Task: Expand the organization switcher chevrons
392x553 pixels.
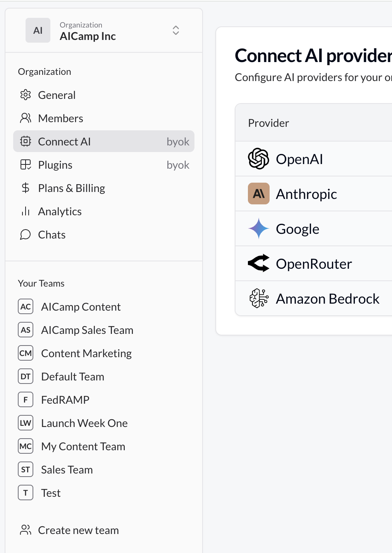Action: pos(176,30)
